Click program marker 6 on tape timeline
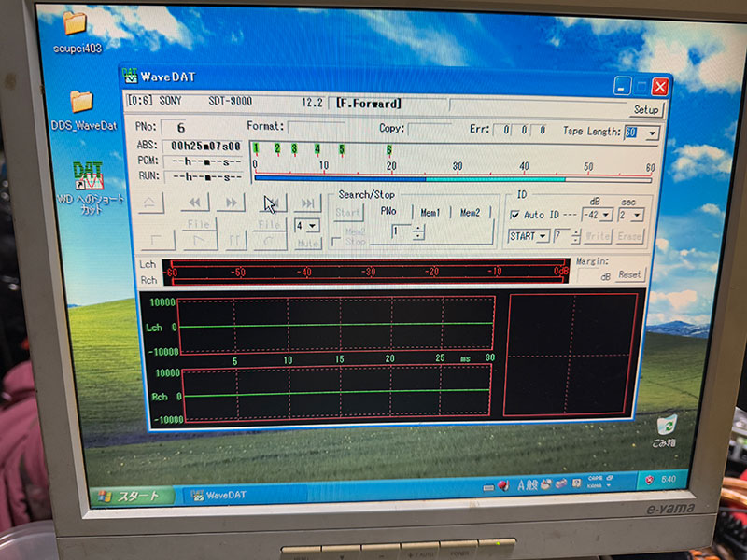 point(389,150)
